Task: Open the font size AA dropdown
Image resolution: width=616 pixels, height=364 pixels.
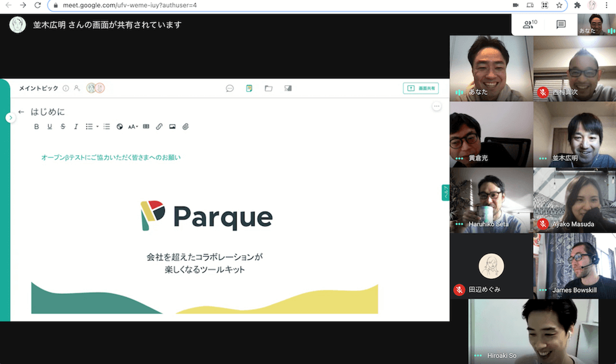Action: coord(133,127)
